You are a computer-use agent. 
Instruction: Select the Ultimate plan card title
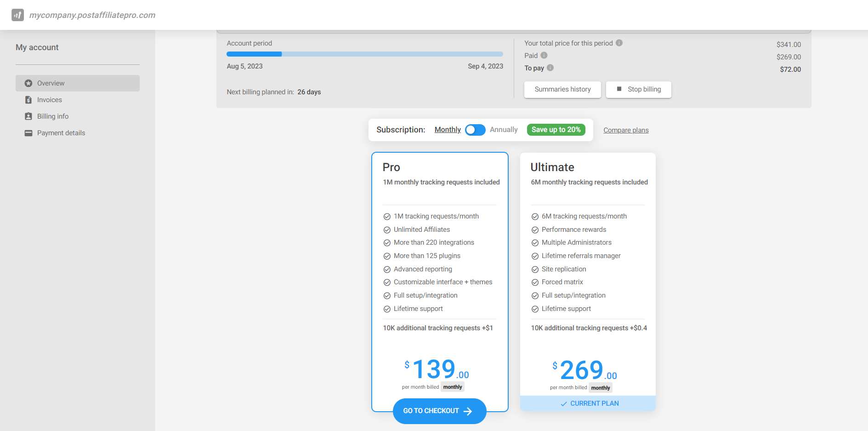click(552, 167)
